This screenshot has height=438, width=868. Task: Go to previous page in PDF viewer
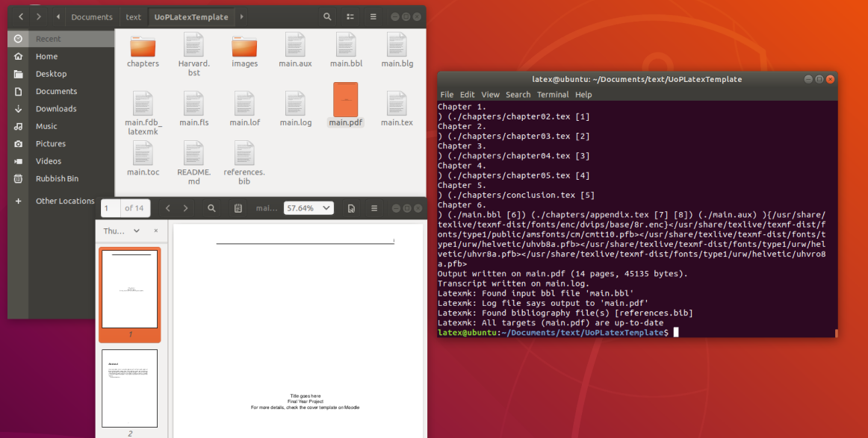pos(168,208)
